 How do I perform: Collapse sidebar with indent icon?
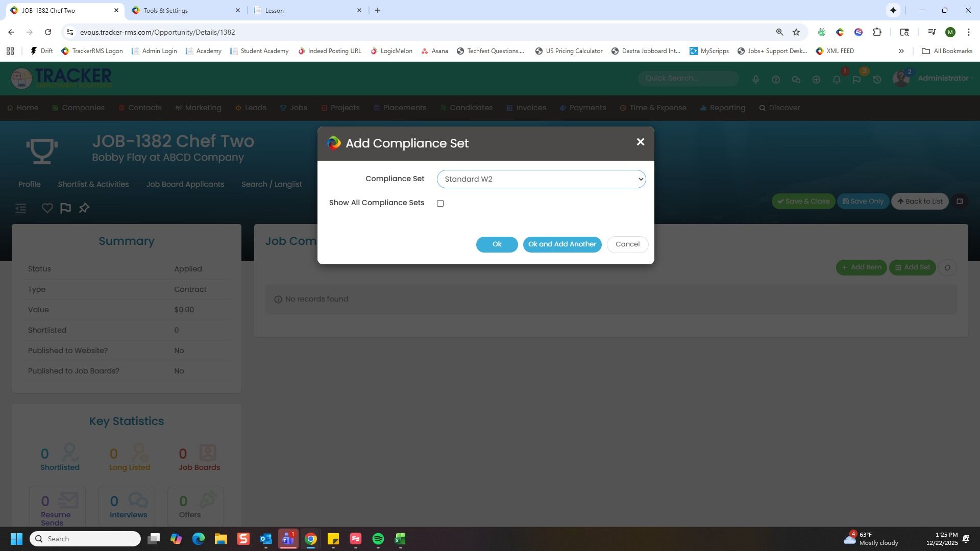click(20, 208)
